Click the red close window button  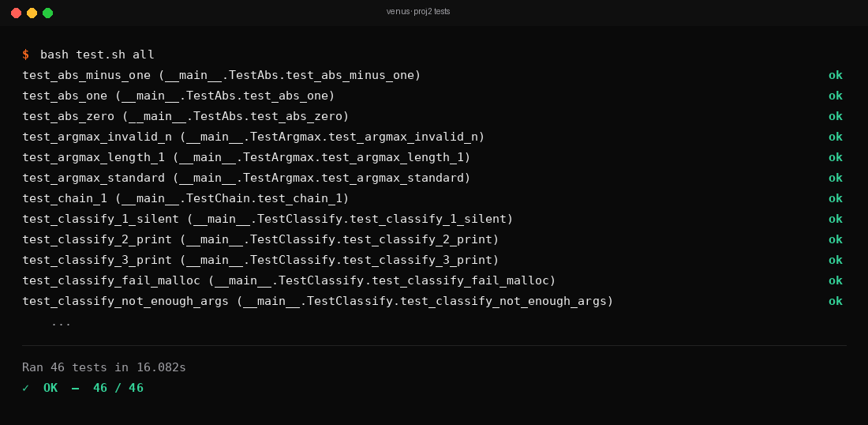pyautogui.click(x=16, y=13)
